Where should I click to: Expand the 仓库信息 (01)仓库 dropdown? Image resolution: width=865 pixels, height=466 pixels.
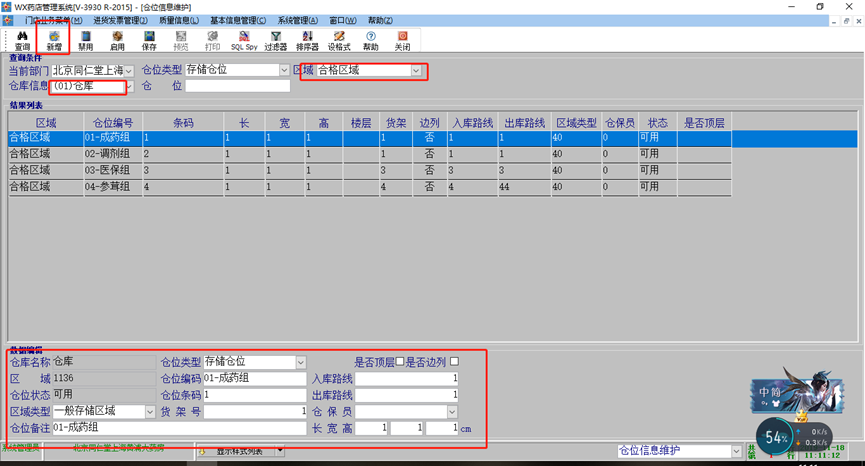coord(129,87)
